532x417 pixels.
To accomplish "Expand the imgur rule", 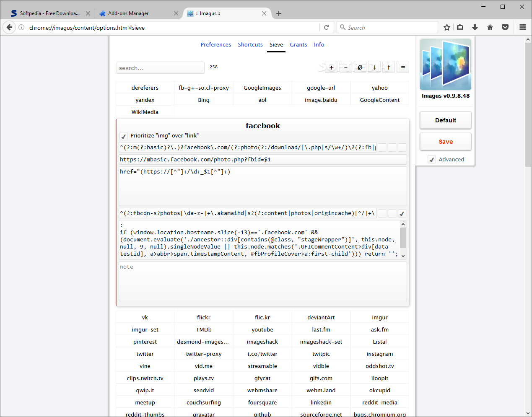I will point(380,317).
